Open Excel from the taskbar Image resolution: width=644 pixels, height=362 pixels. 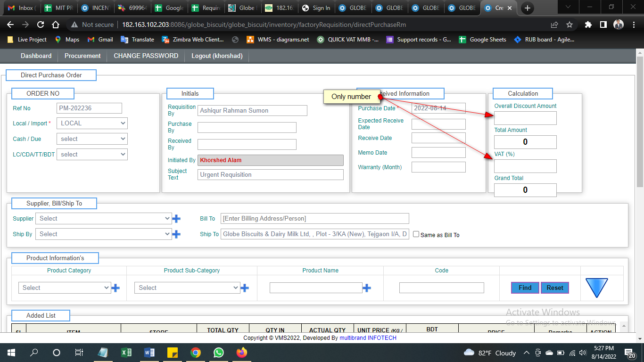click(126, 353)
